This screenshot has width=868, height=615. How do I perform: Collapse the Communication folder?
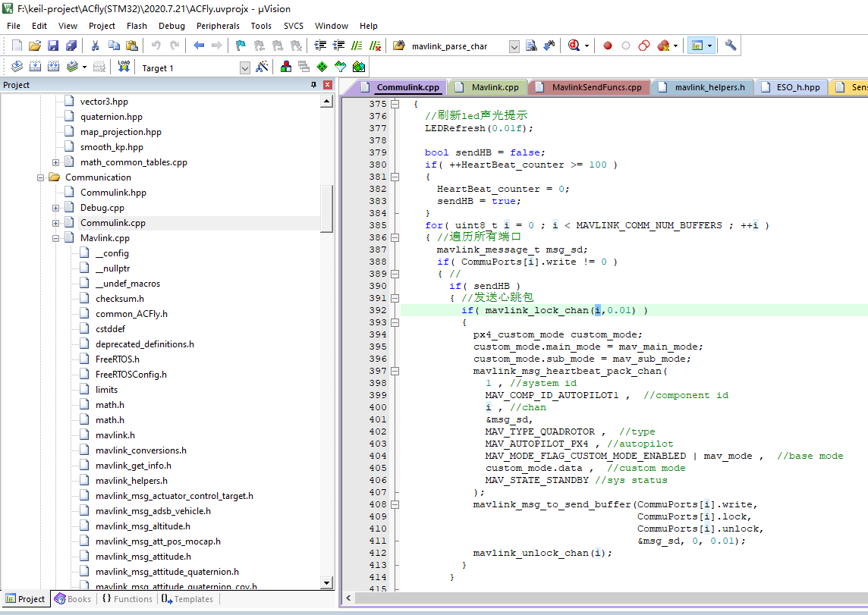[x=41, y=177]
